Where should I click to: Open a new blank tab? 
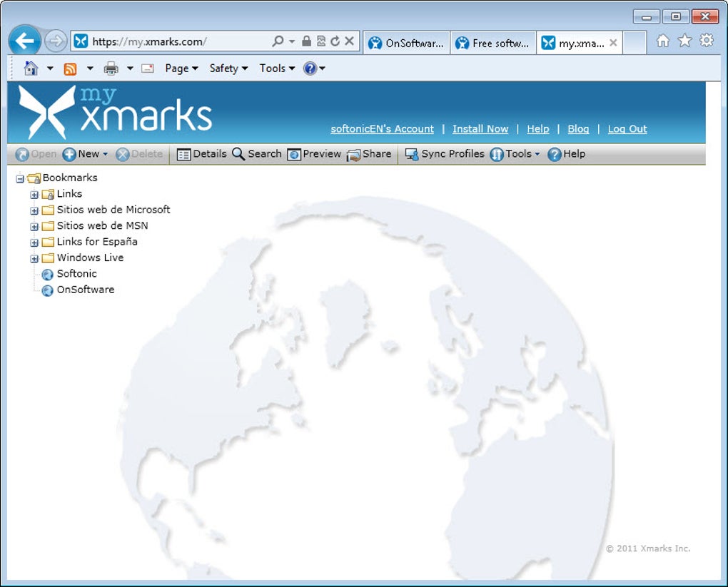click(x=635, y=44)
